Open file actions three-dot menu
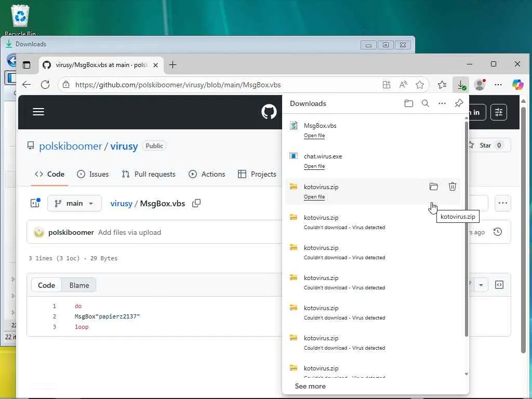The width and height of the screenshot is (532, 399). coord(503,203)
